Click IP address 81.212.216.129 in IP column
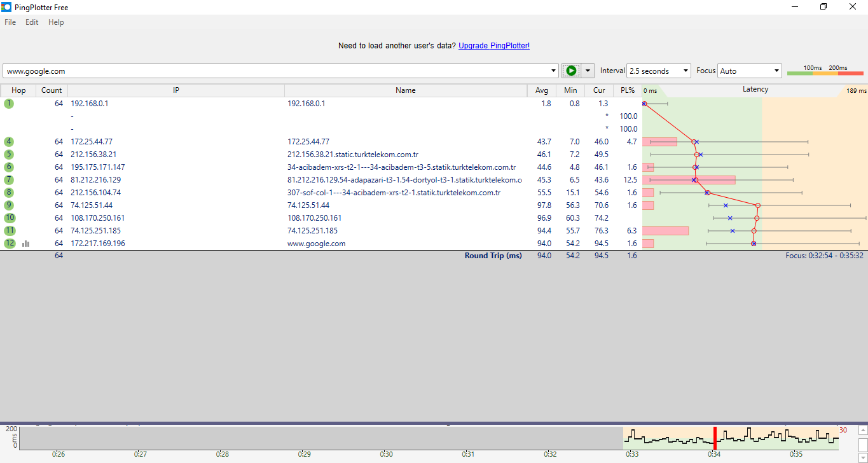The height and width of the screenshot is (463, 868). (x=96, y=179)
